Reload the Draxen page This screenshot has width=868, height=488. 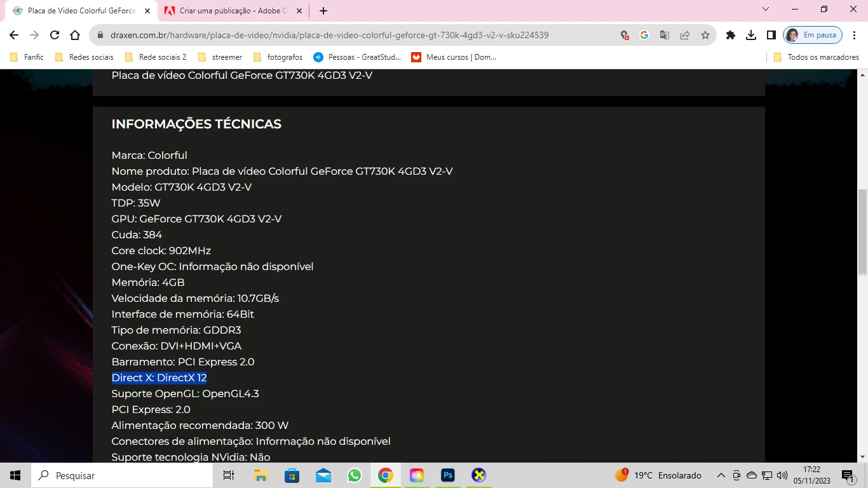pyautogui.click(x=55, y=36)
